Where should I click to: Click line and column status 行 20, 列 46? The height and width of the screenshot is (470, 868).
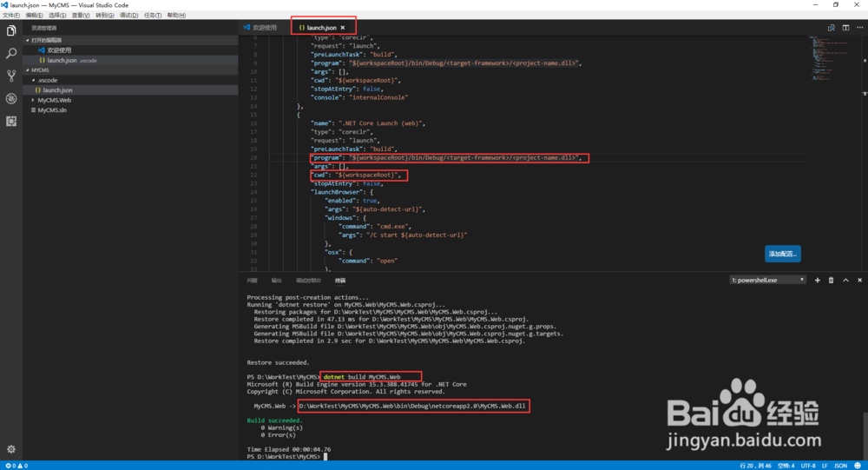coord(756,466)
